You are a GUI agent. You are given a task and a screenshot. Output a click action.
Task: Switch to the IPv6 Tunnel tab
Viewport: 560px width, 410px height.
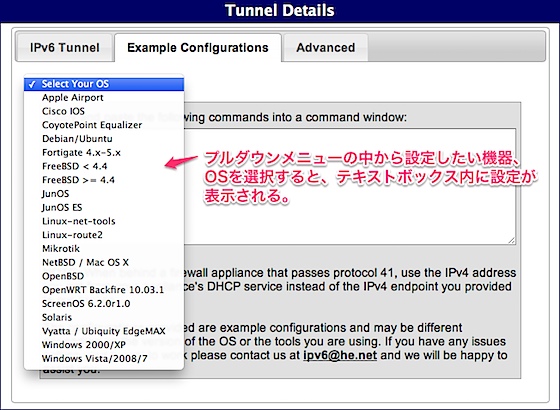click(x=65, y=48)
